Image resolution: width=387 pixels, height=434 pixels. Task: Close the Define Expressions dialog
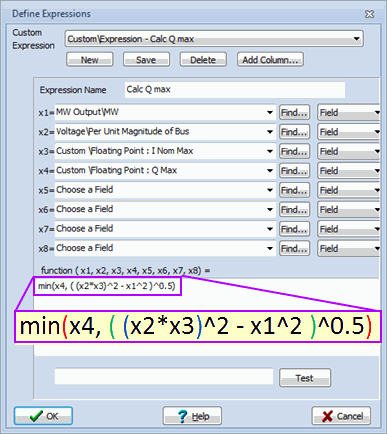tap(369, 14)
